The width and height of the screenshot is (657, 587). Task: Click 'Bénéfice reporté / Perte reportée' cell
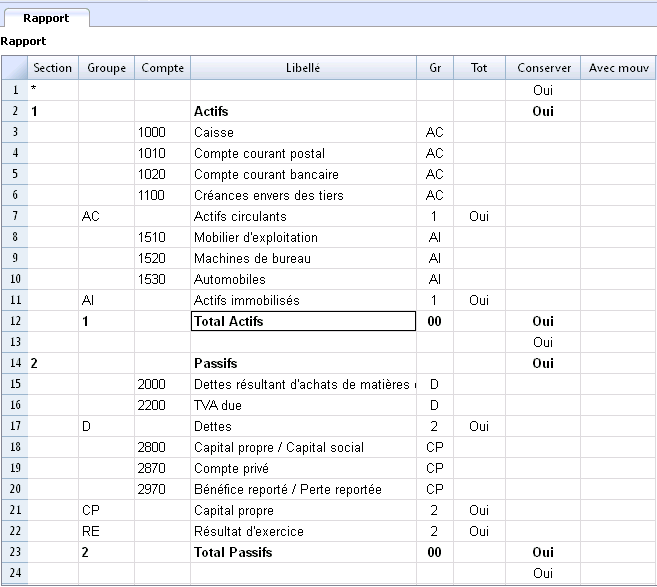pos(303,489)
